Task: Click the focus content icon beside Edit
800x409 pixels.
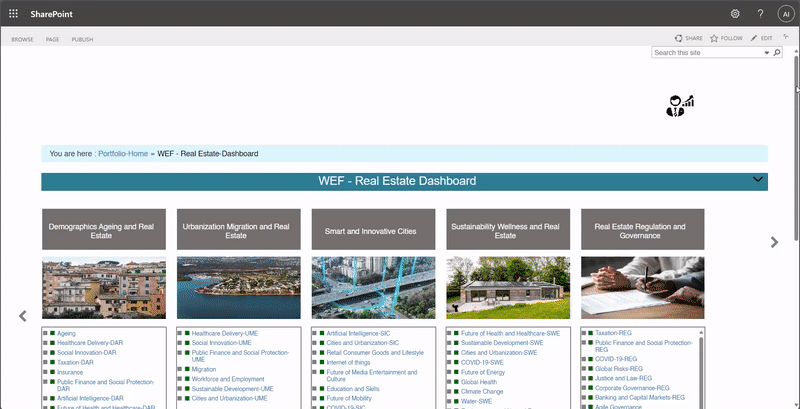Action: tap(786, 37)
